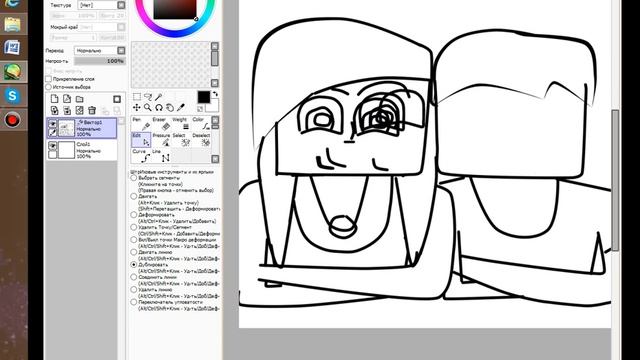The height and width of the screenshot is (360, 640).
Task: Click transparent color toggle beside swatches
Action: (200, 109)
